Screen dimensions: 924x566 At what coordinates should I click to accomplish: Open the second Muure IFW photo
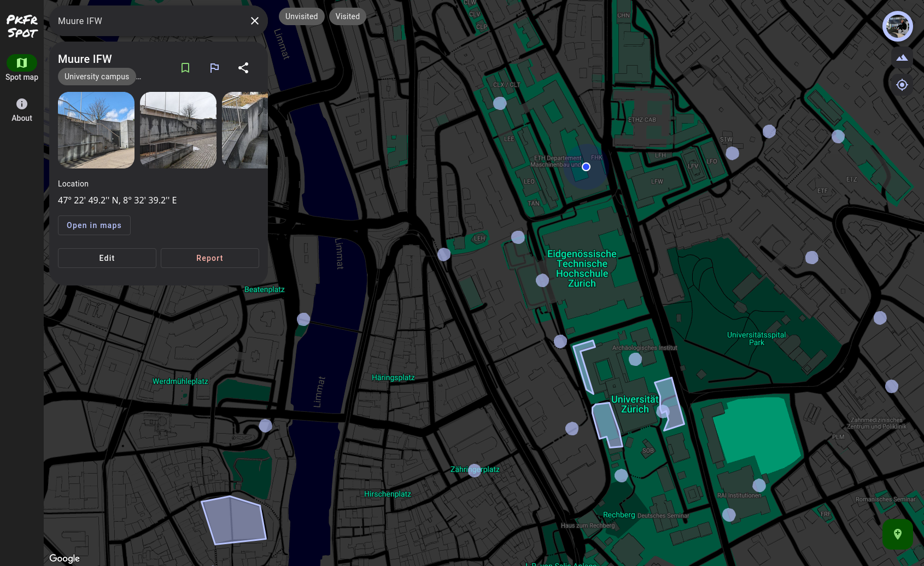coord(178,130)
